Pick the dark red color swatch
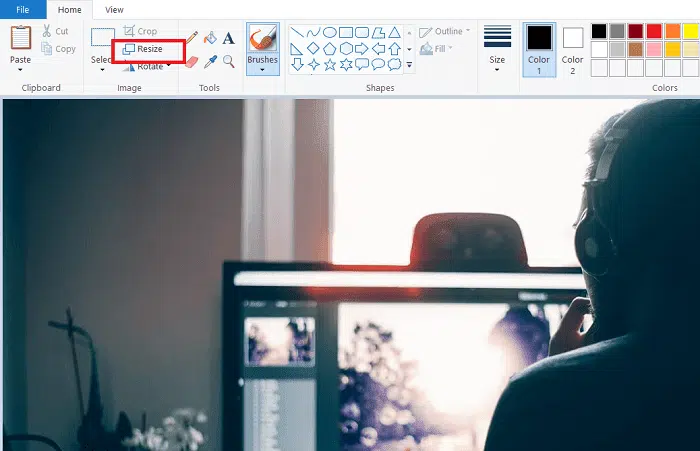 pyautogui.click(x=636, y=31)
